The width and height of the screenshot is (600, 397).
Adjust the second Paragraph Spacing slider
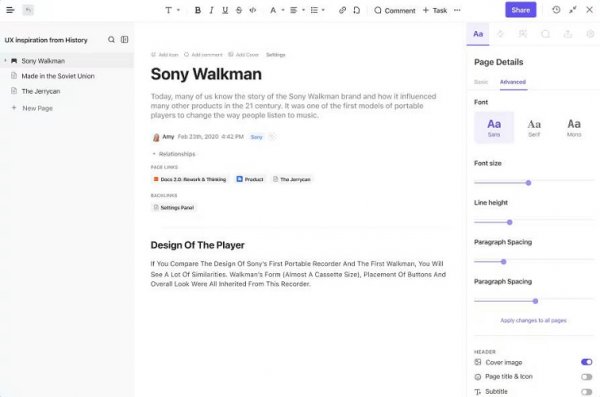pyautogui.click(x=535, y=301)
